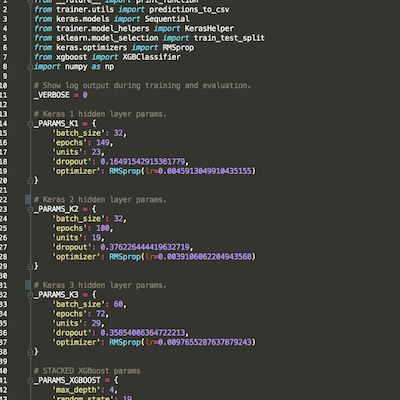Click epochs value 100
Screen dimensions: 400x400
point(103,228)
